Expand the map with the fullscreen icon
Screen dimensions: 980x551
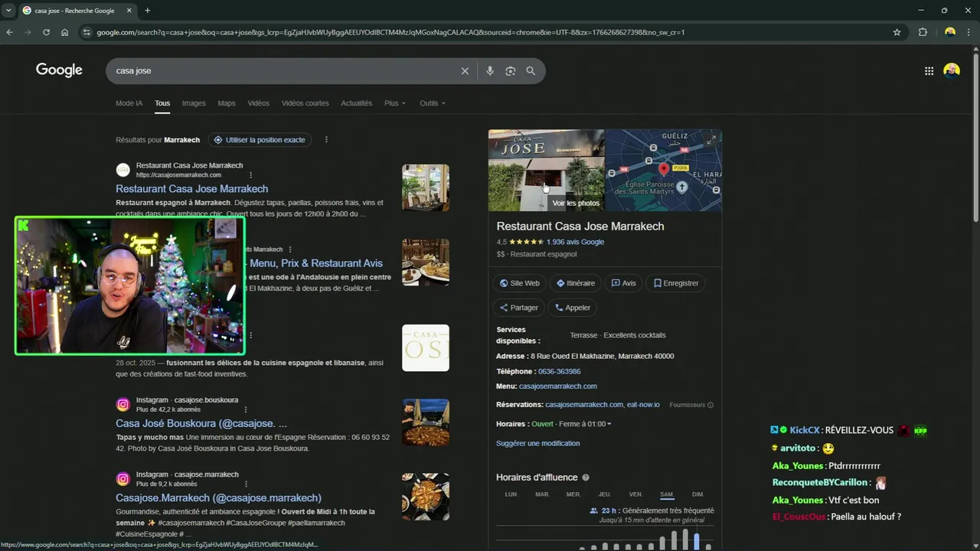point(711,140)
